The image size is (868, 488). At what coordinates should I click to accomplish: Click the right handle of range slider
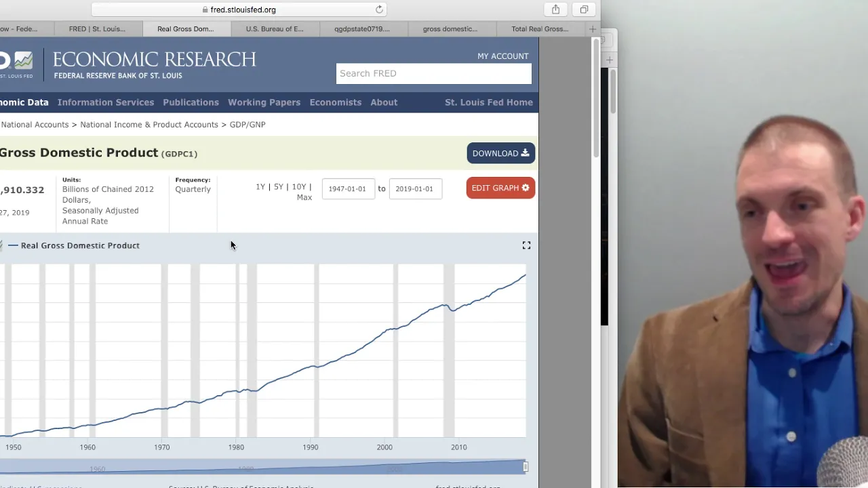(x=526, y=466)
